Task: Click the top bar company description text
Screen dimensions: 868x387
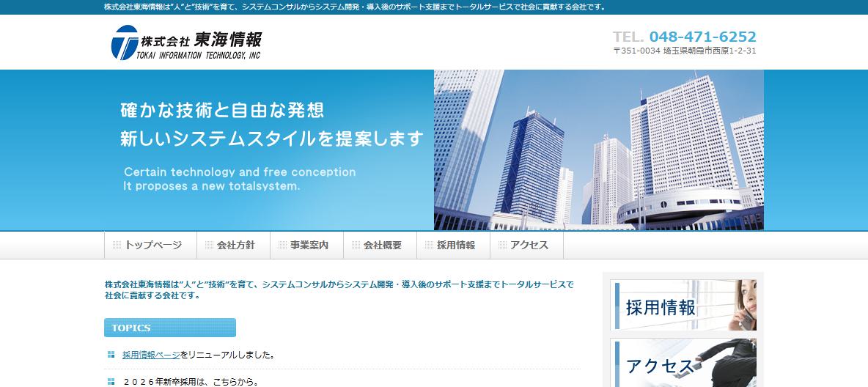Action: [x=355, y=7]
